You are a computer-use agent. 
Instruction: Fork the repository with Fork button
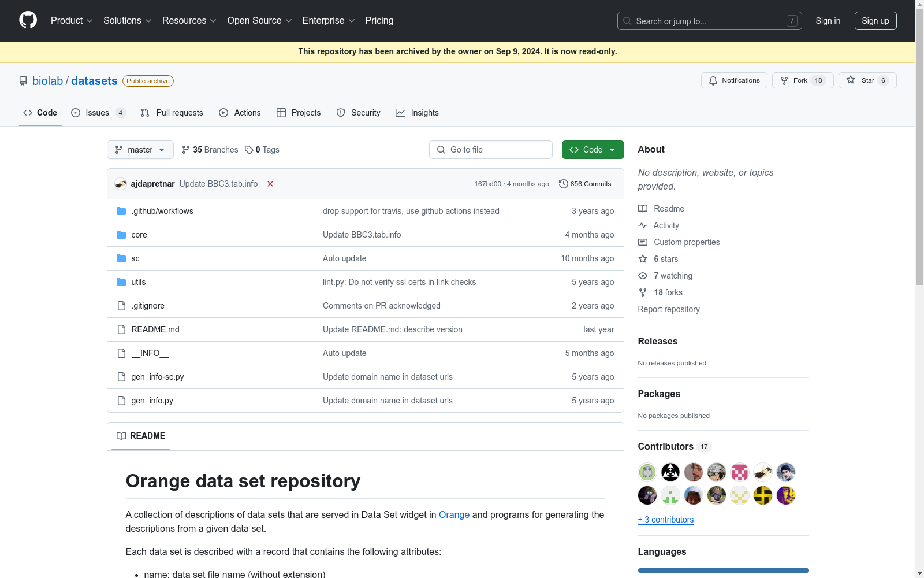(803, 80)
